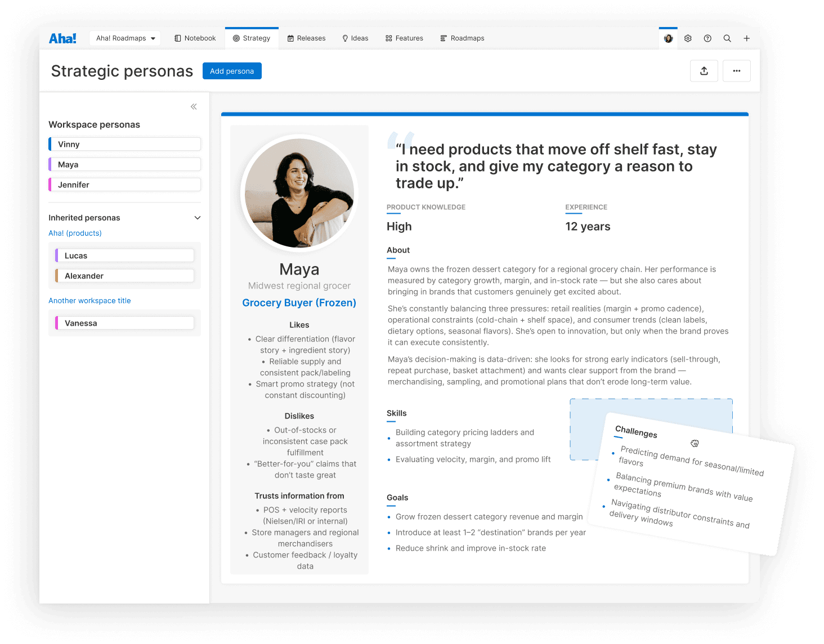The image size is (824, 644).
Task: Open the three-dots more options button
Action: coord(737,71)
